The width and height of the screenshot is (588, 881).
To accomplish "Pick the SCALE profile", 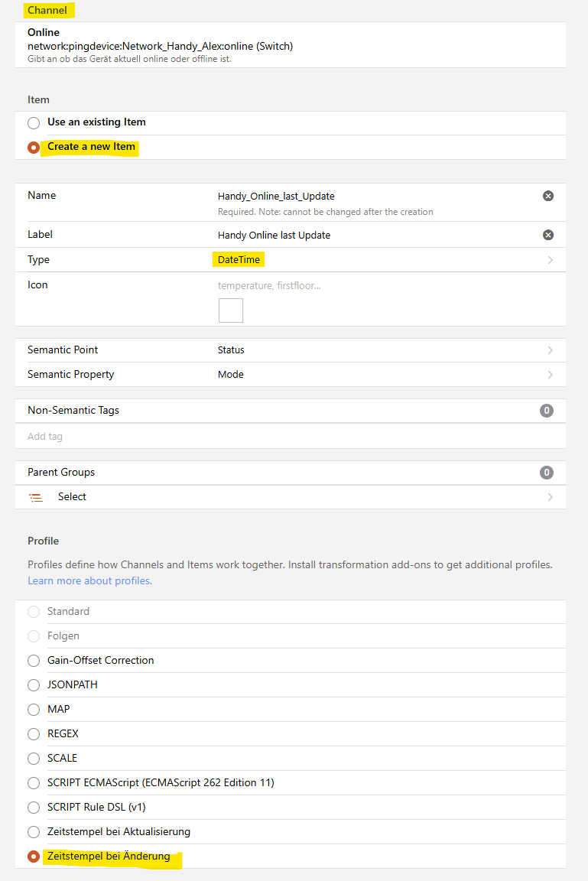I will click(34, 759).
